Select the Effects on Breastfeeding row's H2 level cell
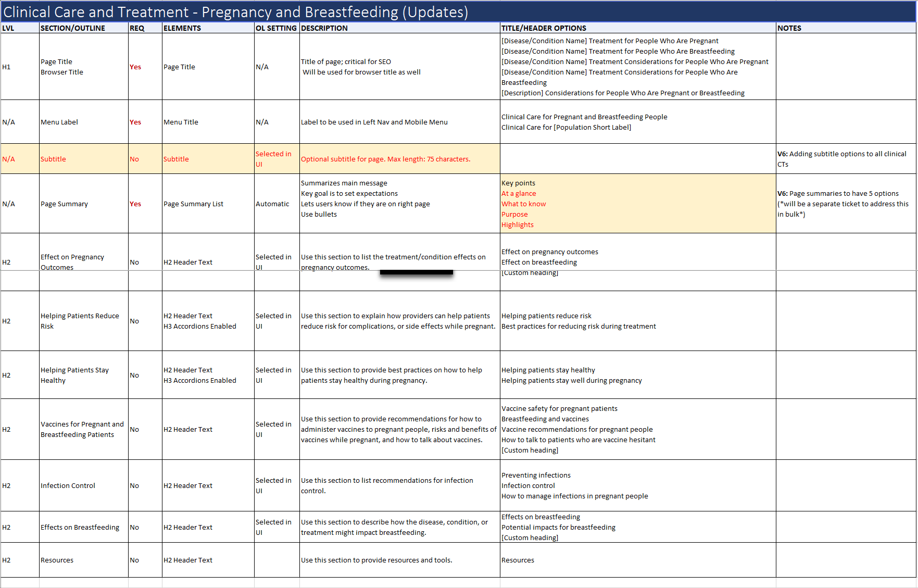Screen dimensions: 918x588 click(x=20, y=527)
